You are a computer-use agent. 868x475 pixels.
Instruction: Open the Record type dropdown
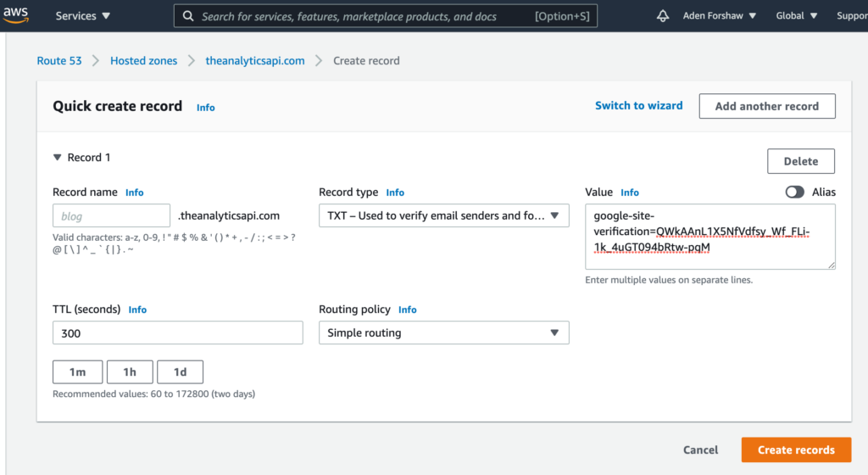[x=443, y=215]
